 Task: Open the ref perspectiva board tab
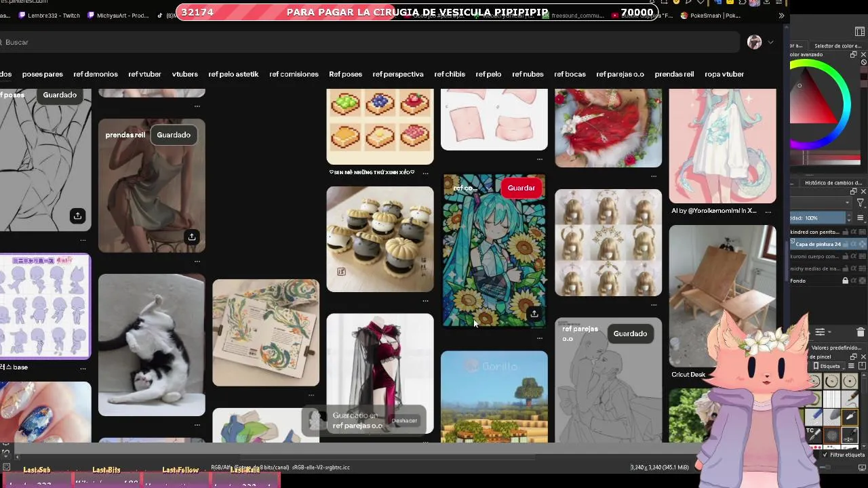(398, 74)
